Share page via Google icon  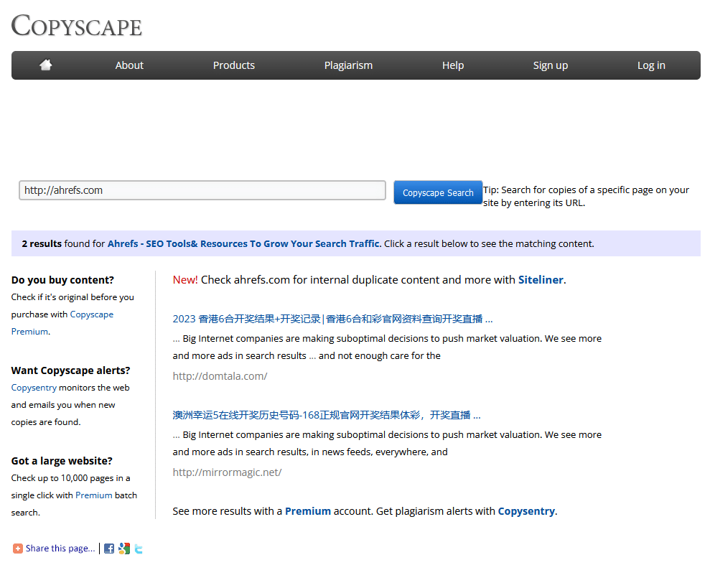tap(124, 549)
